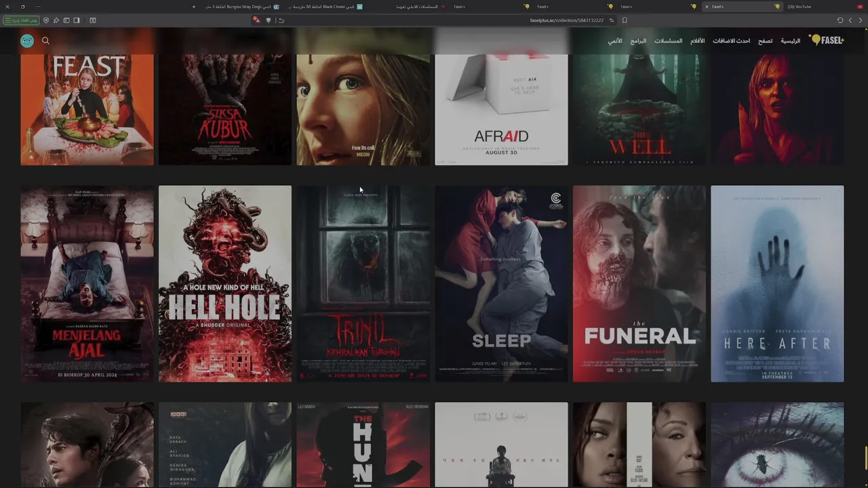Open the الرئيسية navigation item
This screenshot has width=868, height=488.
click(790, 41)
